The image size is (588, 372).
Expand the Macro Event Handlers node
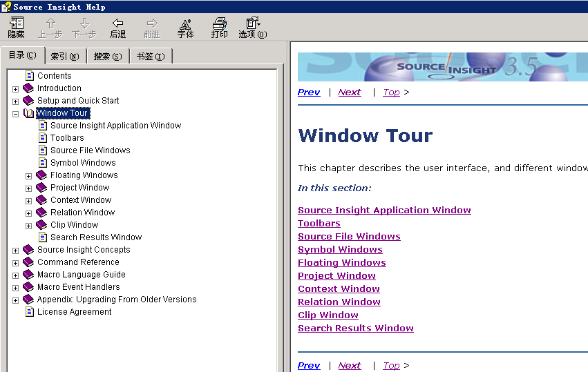[15, 288]
